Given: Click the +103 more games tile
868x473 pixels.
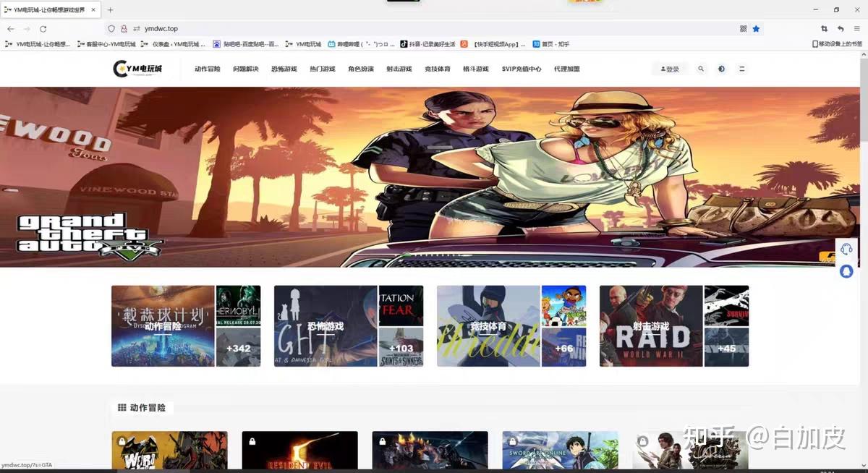Looking at the screenshot, I should [x=401, y=347].
